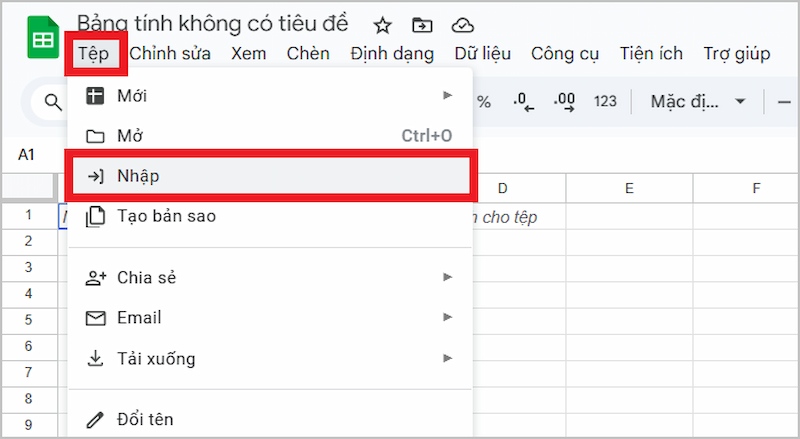The image size is (800, 439).
Task: Expand the Email submenu
Action: [x=270, y=318]
